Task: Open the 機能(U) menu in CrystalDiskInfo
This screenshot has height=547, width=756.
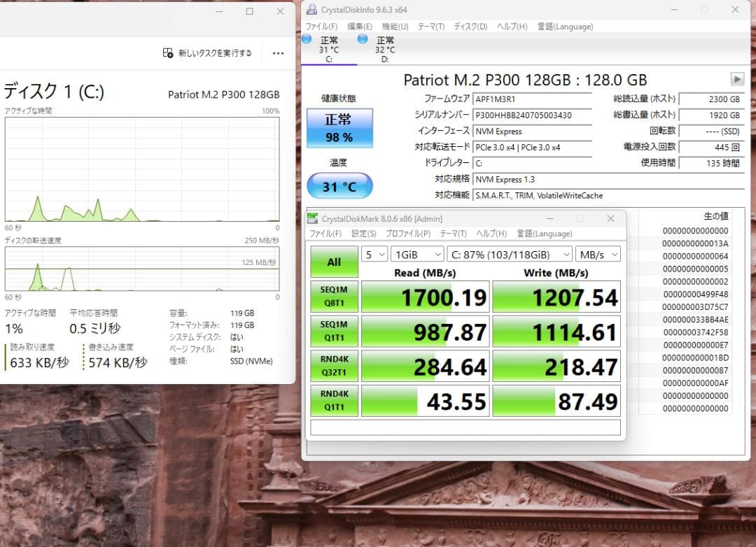Action: pyautogui.click(x=394, y=26)
